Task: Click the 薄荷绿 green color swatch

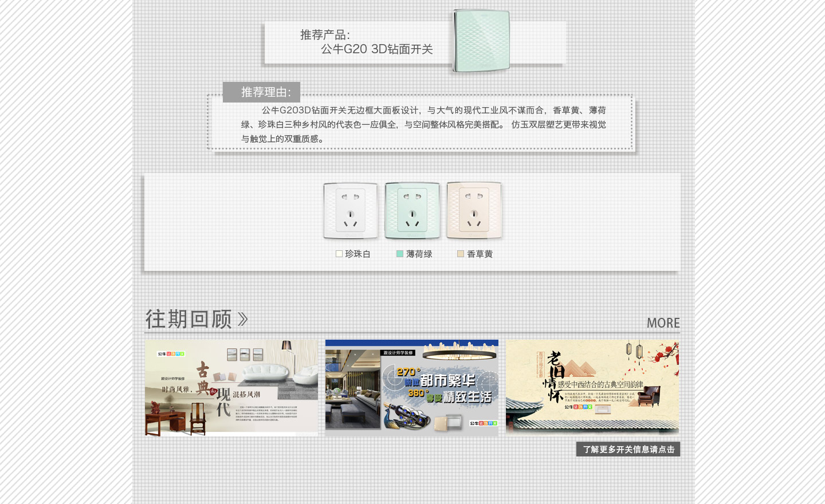Action: (400, 254)
